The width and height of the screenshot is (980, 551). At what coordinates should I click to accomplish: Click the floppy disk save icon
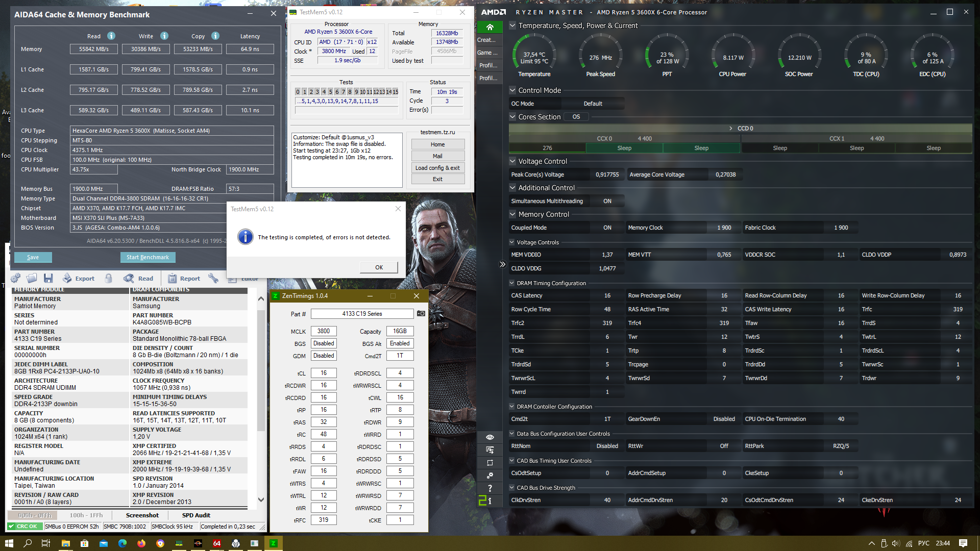(48, 279)
